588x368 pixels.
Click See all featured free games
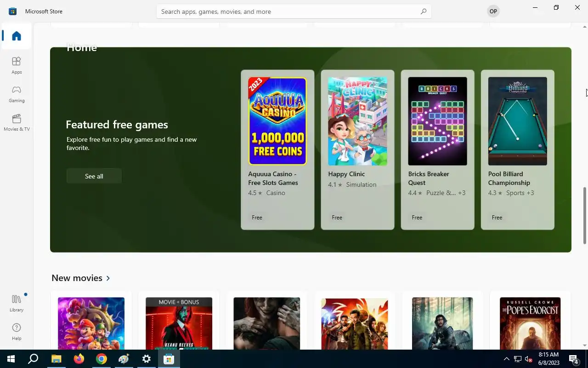(94, 176)
